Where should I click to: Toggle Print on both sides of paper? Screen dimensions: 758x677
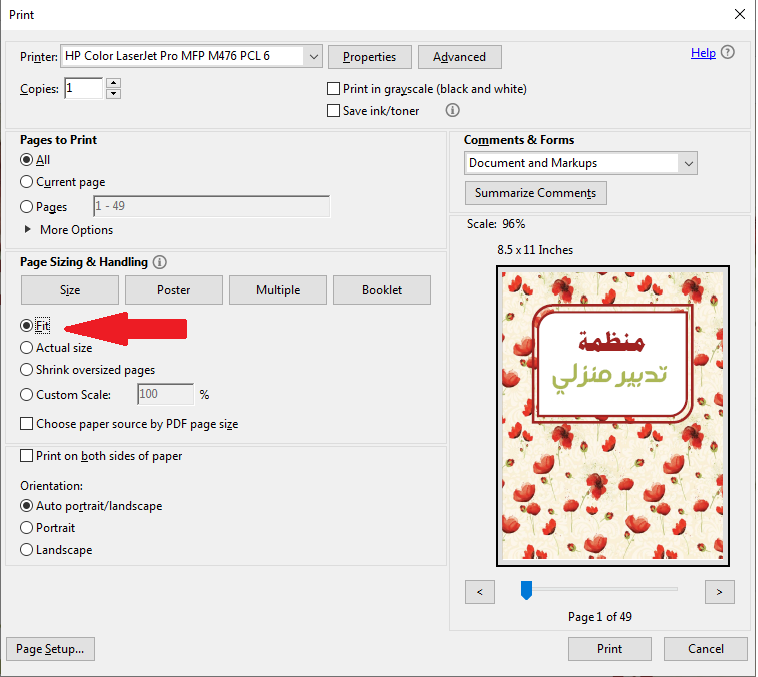(27, 456)
